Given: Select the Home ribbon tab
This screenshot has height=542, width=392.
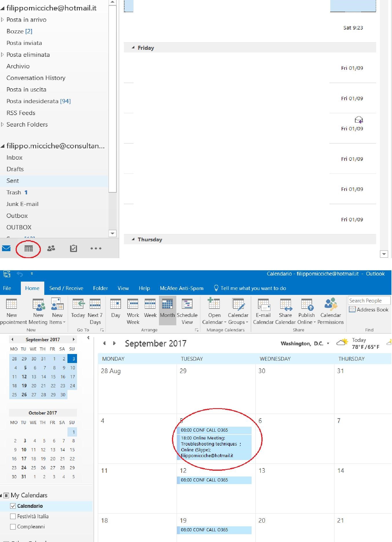Looking at the screenshot, I should coord(32,288).
